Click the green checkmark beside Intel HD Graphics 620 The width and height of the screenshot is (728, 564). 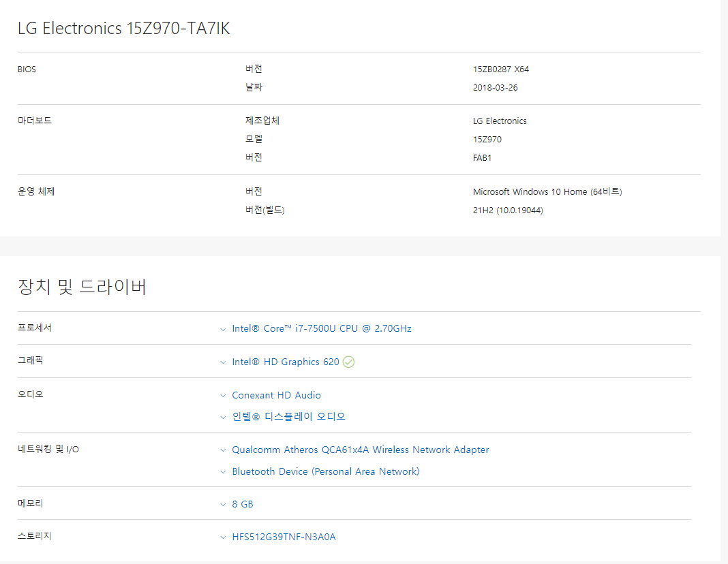click(348, 362)
